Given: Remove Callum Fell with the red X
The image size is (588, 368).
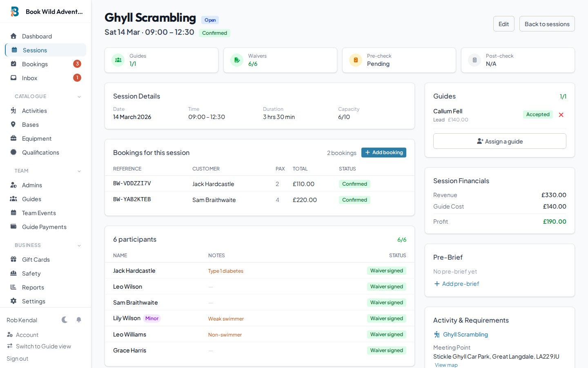Looking at the screenshot, I should (x=561, y=114).
